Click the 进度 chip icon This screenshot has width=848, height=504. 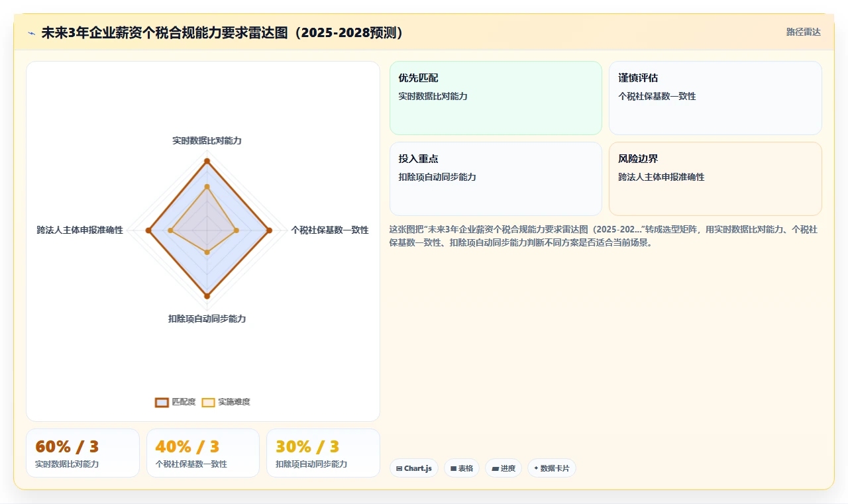[495, 468]
